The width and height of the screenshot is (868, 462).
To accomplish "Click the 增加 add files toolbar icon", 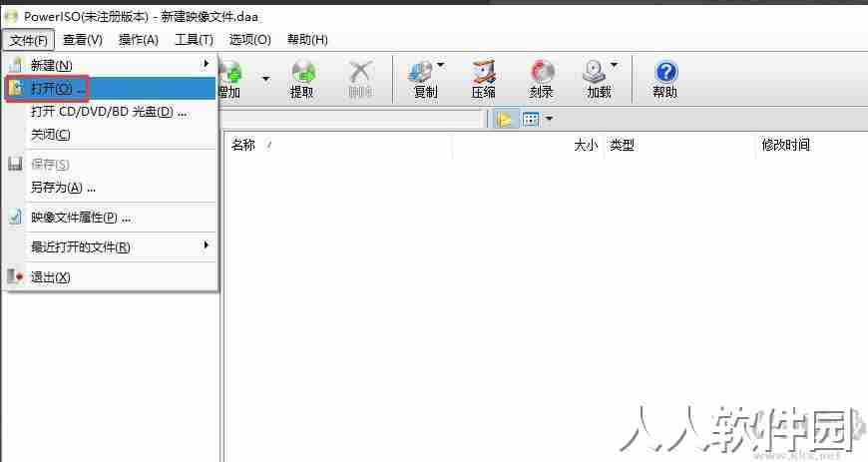I will coord(231,80).
